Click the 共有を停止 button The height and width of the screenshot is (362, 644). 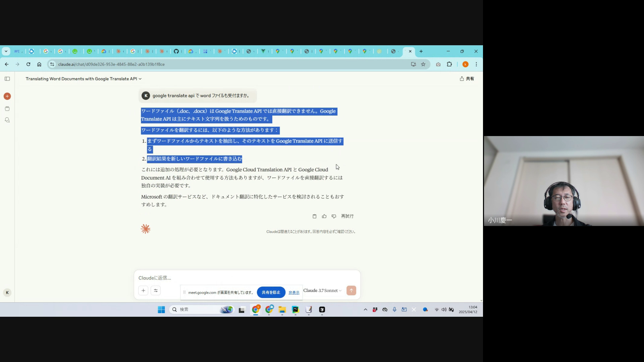point(271,292)
